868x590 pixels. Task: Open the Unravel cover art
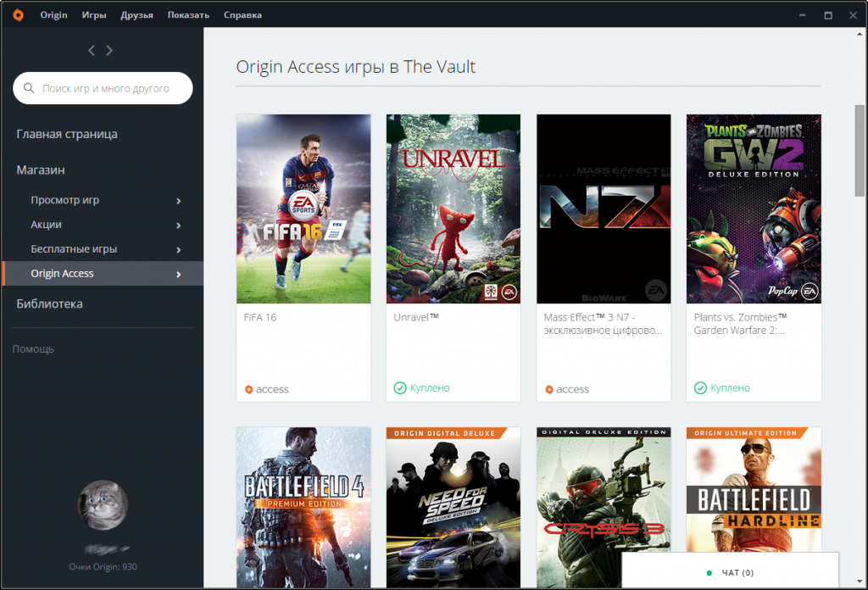pos(453,209)
